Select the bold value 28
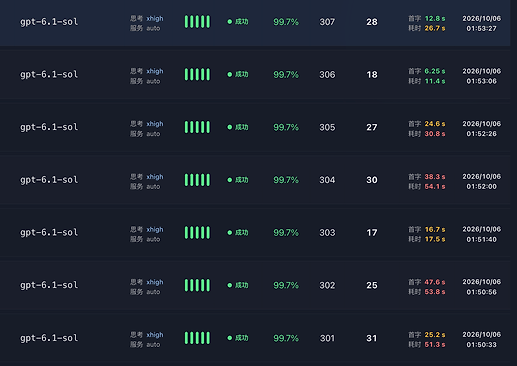Screen dimensions: 517x366 (x=372, y=22)
